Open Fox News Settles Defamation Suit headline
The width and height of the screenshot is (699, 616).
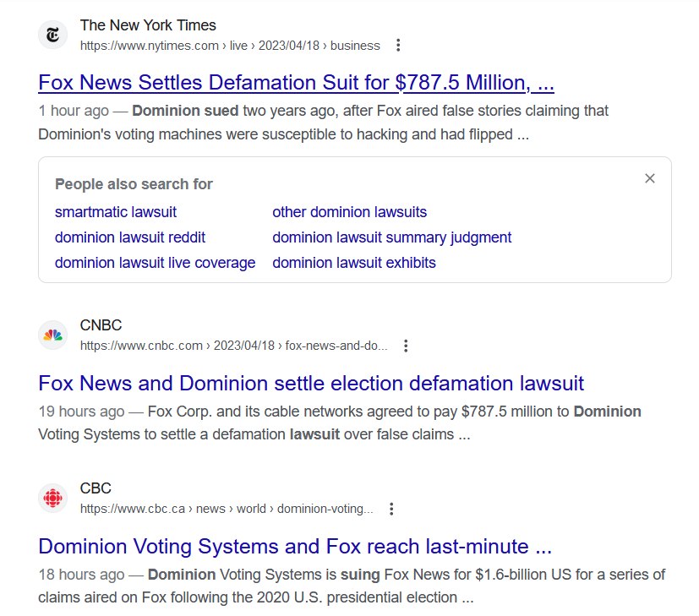point(296,83)
